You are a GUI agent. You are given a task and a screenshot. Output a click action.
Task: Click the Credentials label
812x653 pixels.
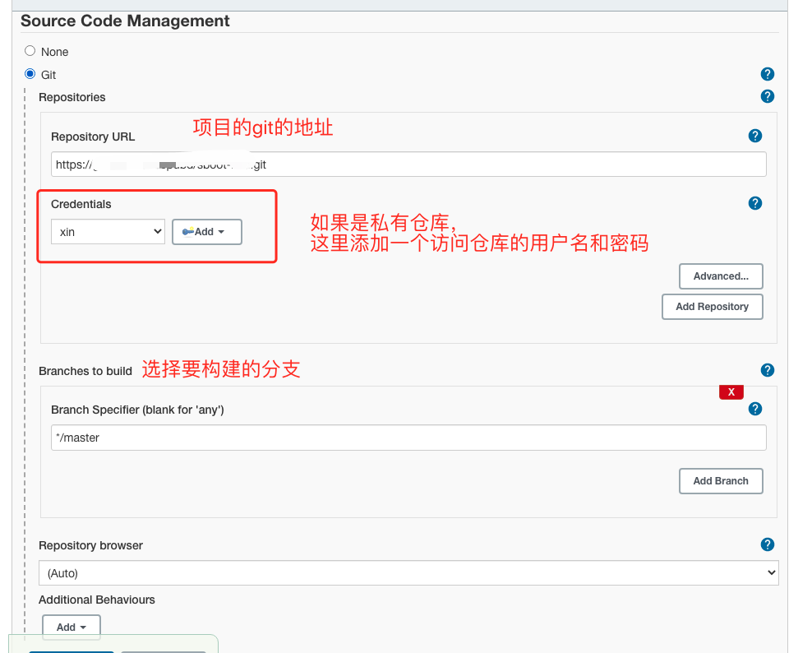81,204
